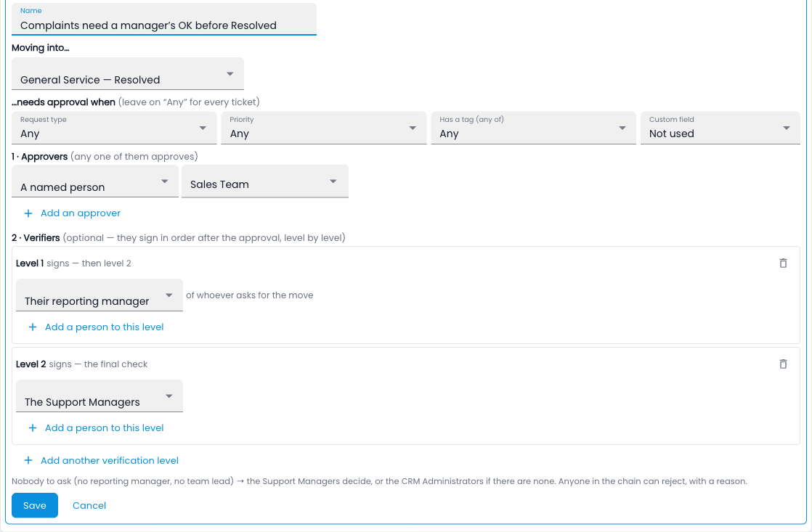Edit the rule Name input field
Image resolution: width=812 pixels, height=532 pixels.
[163, 19]
